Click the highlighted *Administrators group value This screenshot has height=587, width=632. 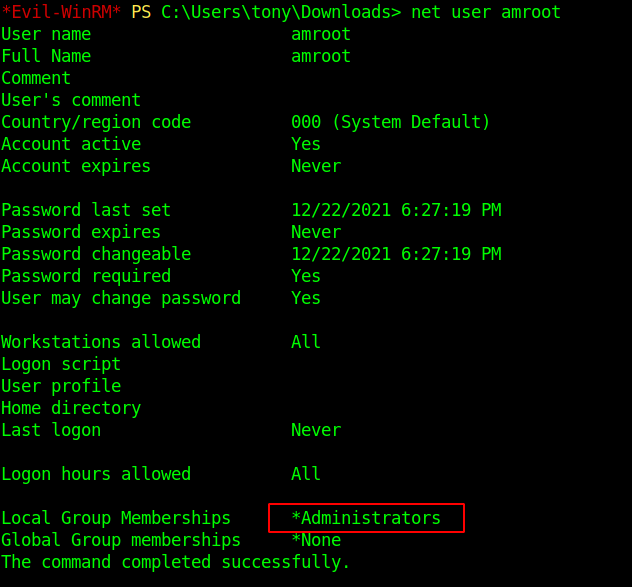[x=366, y=518]
